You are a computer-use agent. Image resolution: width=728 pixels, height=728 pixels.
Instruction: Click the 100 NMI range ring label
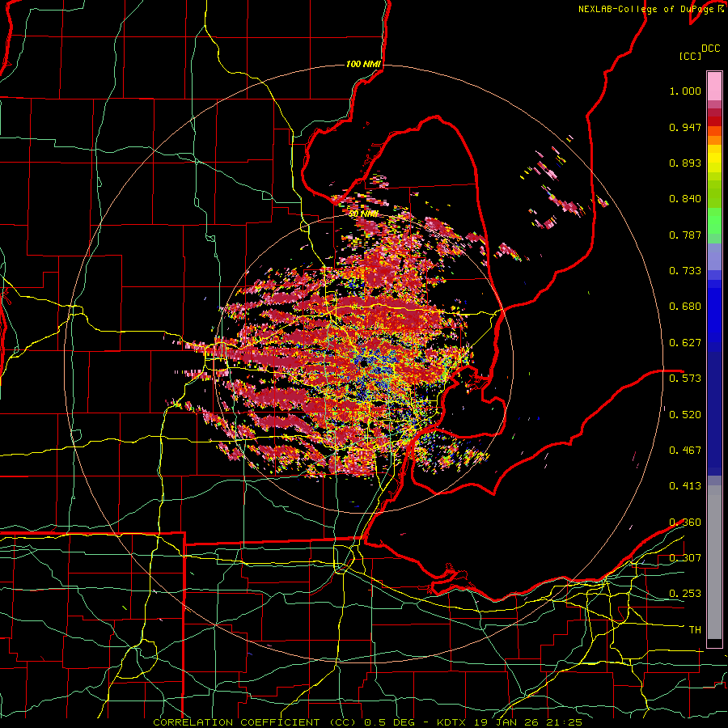[363, 64]
